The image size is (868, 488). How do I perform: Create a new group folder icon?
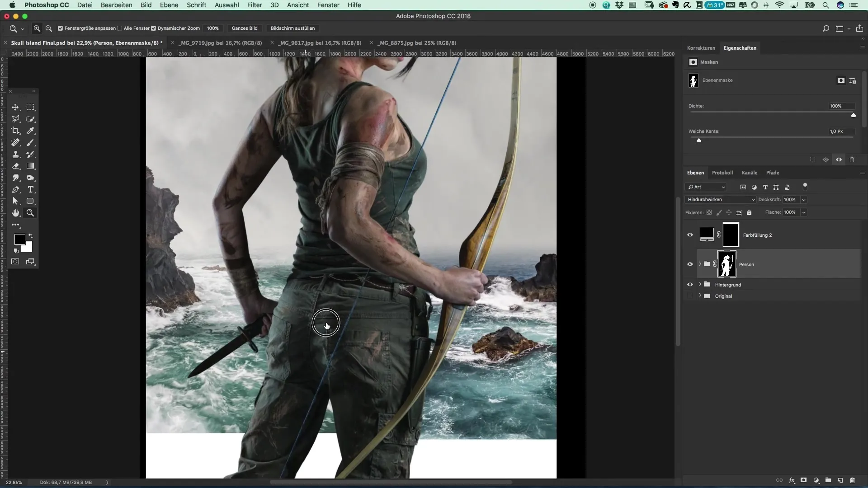point(828,480)
